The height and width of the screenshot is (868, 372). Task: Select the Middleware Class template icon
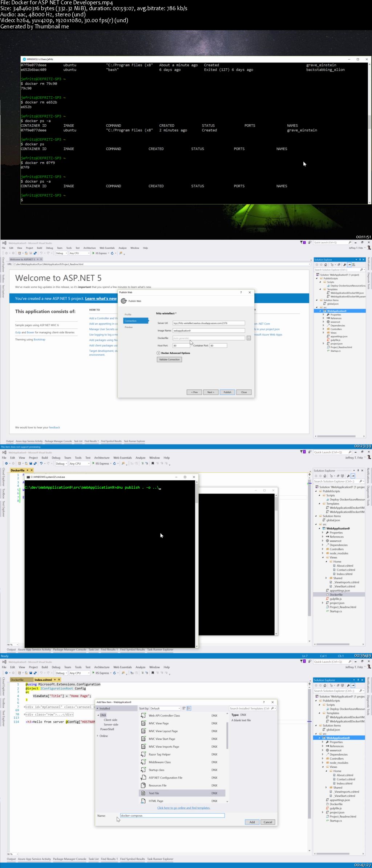[x=143, y=762]
